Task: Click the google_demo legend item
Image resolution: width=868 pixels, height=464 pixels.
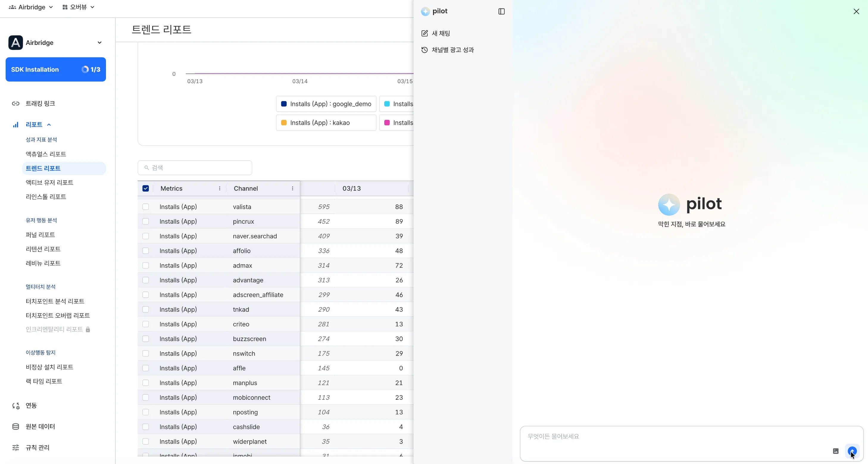Action: 326,104
